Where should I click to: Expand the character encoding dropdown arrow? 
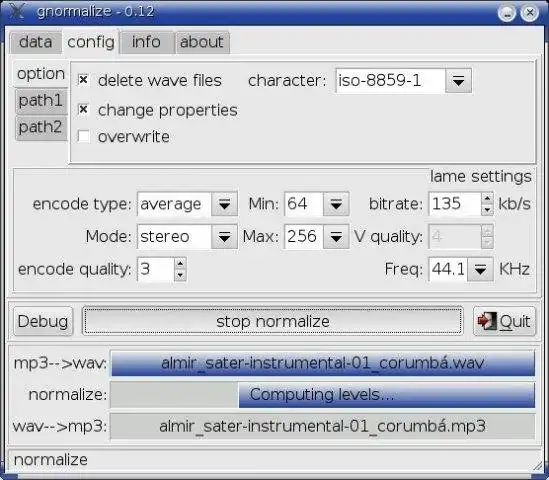[458, 81]
